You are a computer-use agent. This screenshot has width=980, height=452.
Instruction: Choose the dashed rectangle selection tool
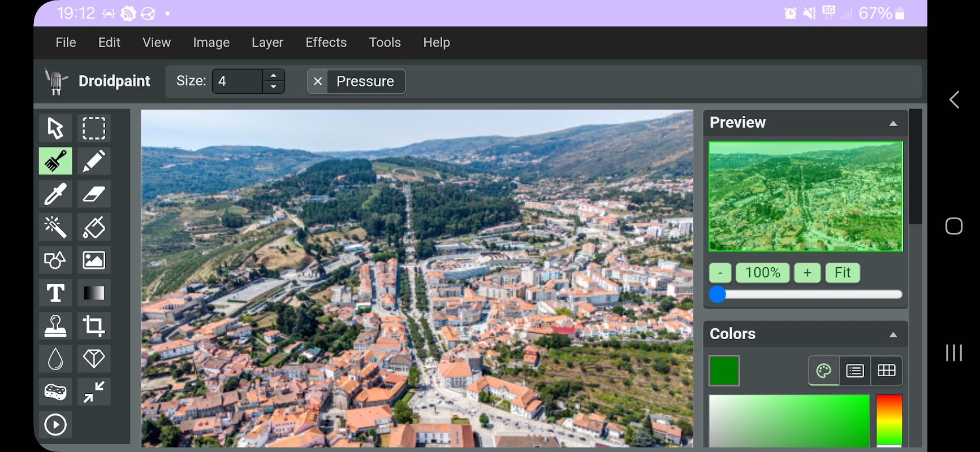(94, 128)
